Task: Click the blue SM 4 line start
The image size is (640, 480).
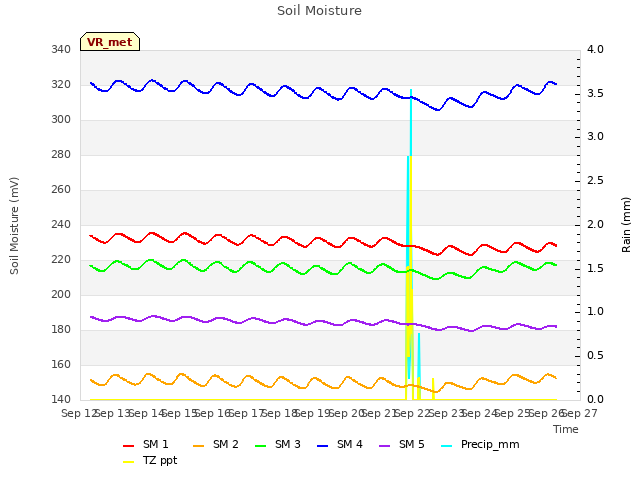Action: coord(91,83)
